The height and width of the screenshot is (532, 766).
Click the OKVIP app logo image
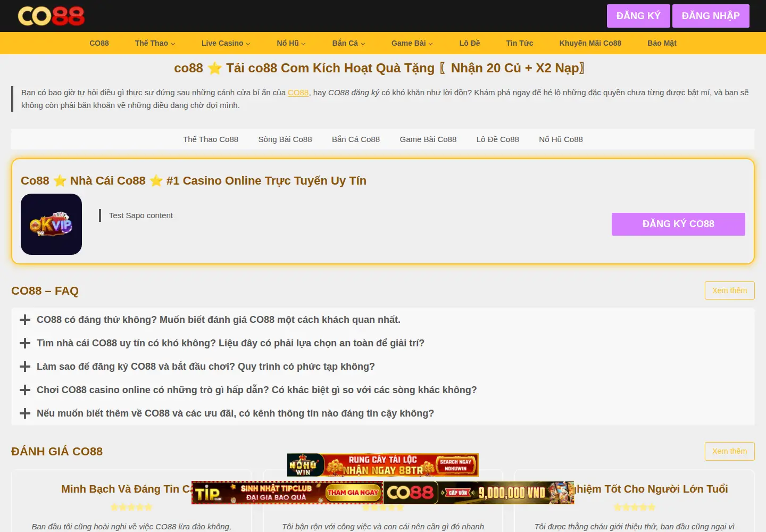point(51,224)
